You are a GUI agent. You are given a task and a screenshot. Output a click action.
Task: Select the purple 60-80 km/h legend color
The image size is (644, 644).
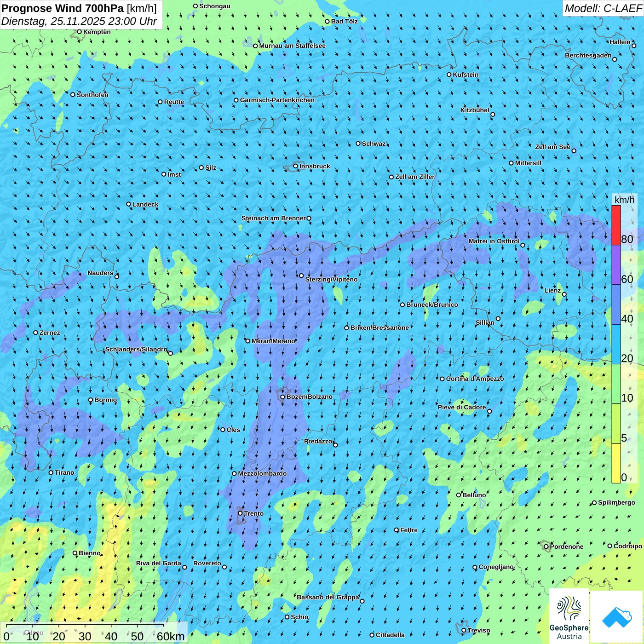pyautogui.click(x=616, y=265)
